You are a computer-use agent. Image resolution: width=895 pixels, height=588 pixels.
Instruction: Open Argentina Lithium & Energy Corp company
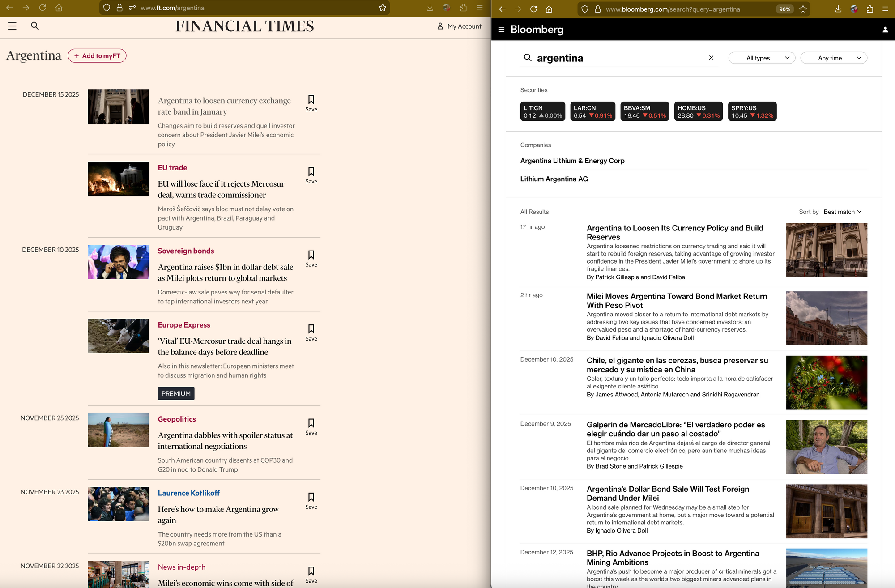(x=572, y=161)
